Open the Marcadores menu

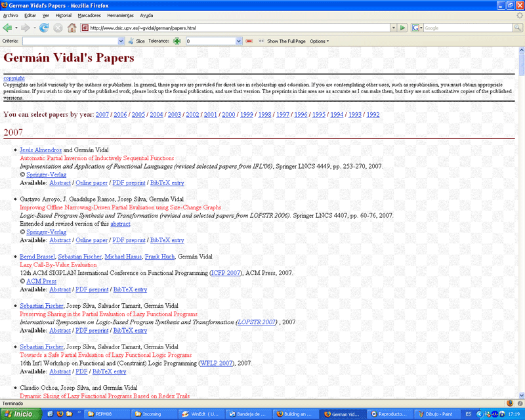pyautogui.click(x=89, y=14)
